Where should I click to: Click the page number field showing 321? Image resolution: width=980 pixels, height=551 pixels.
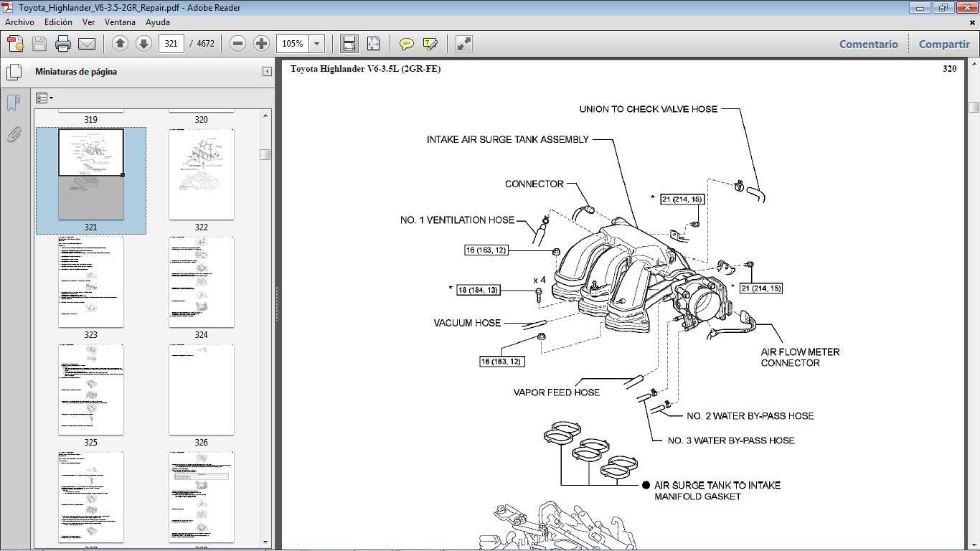(x=171, y=44)
